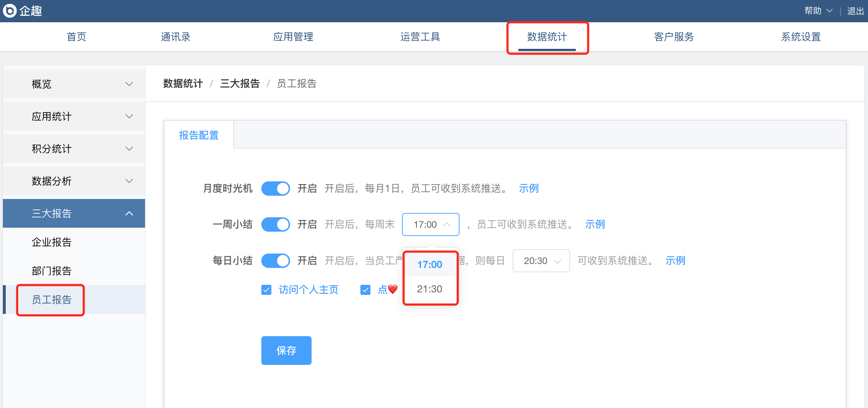Switch to the 通讯录 navigation tab

pos(176,37)
